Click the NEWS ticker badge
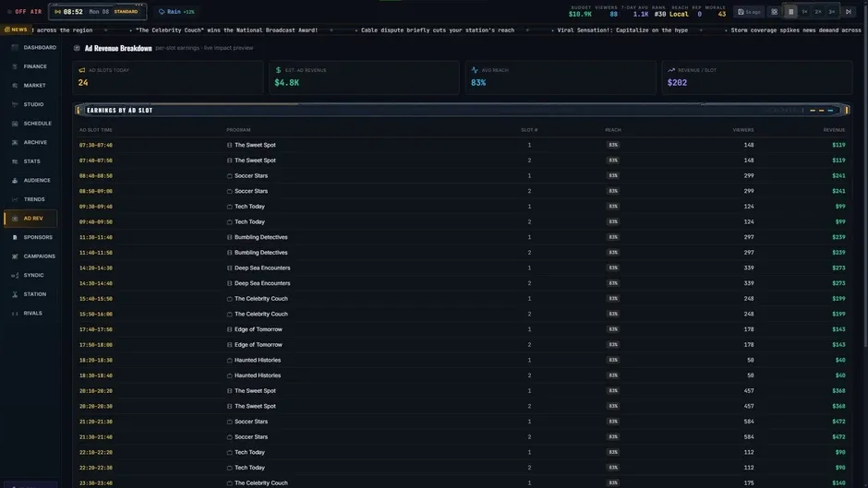This screenshot has width=868, height=488. tap(16, 30)
